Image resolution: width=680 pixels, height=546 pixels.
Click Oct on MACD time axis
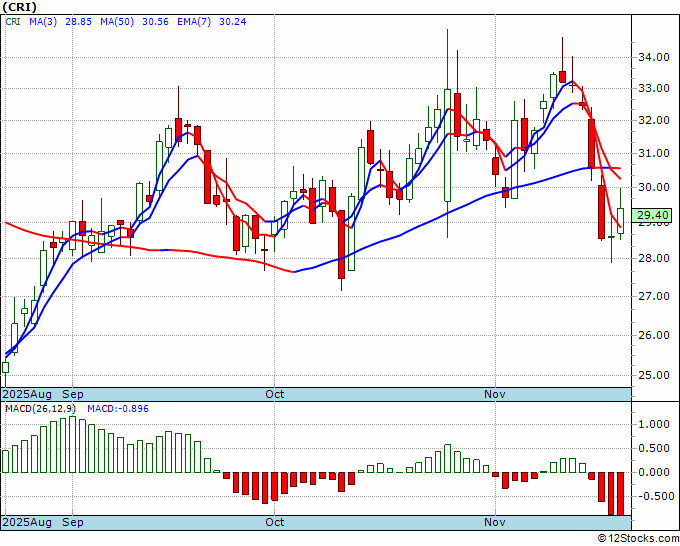click(275, 522)
